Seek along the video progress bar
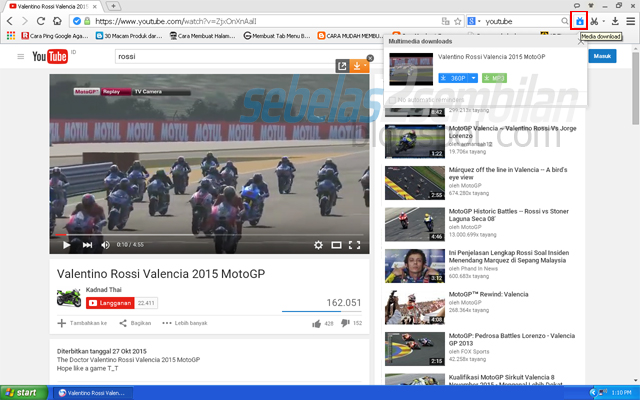 [x=209, y=235]
